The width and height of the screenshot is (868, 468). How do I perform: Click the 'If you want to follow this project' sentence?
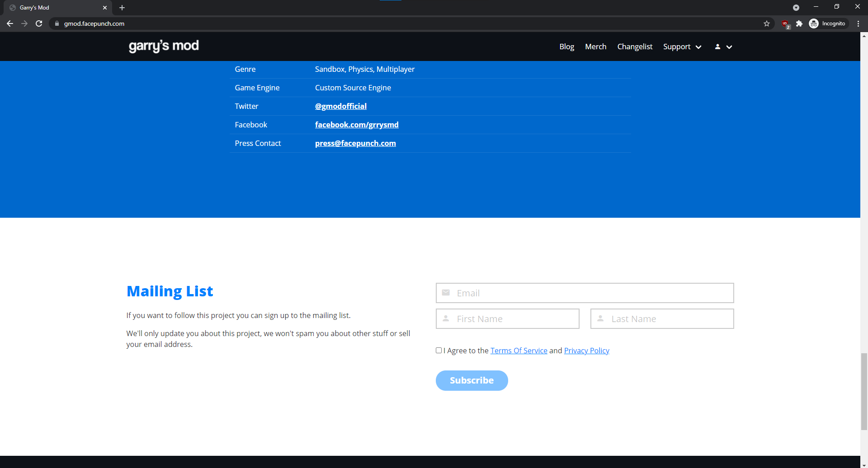(238, 315)
